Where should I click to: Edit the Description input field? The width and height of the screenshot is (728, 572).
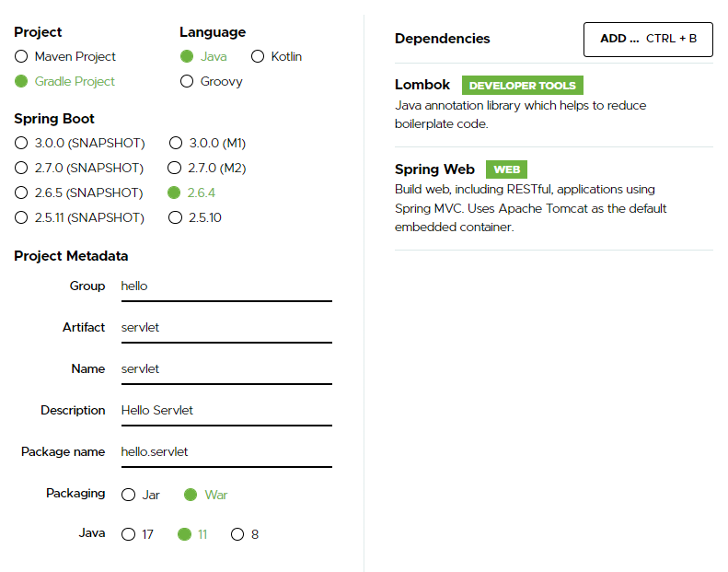click(226, 411)
